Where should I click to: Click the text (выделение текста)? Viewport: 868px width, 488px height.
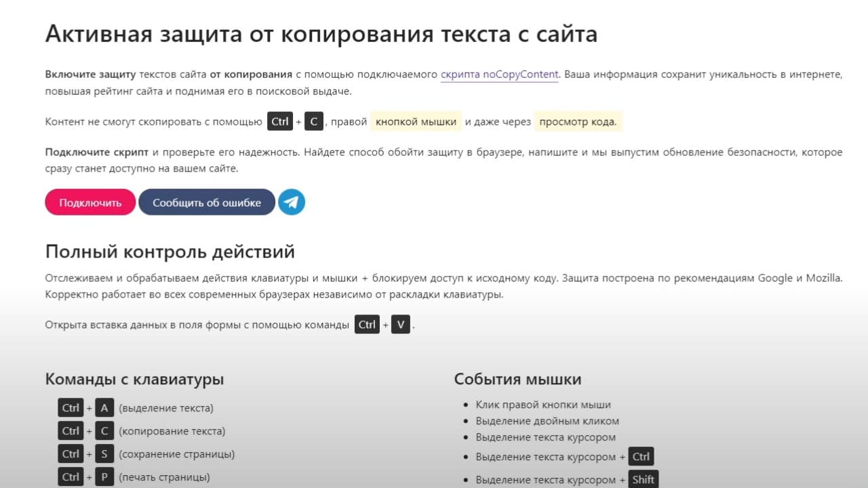tap(166, 408)
